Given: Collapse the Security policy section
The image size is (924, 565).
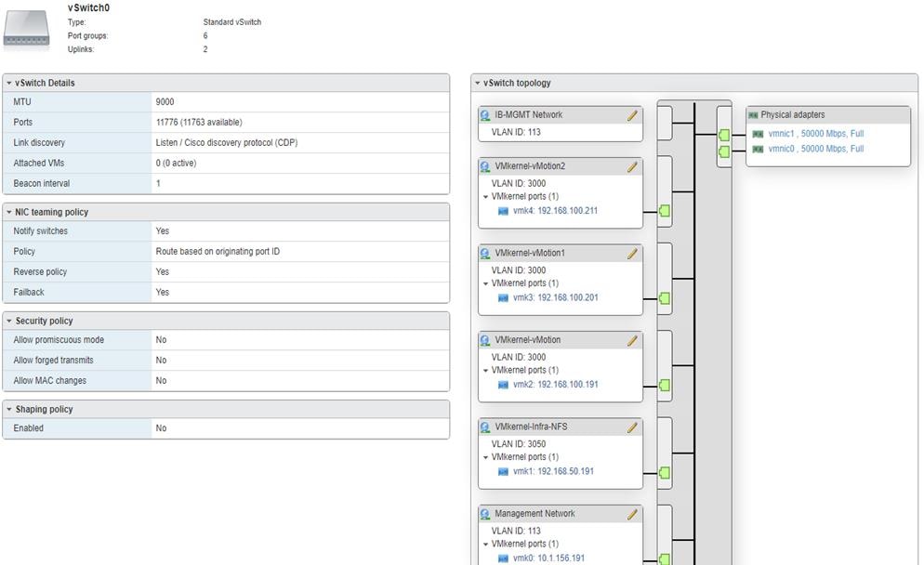Looking at the screenshot, I should (x=10, y=320).
